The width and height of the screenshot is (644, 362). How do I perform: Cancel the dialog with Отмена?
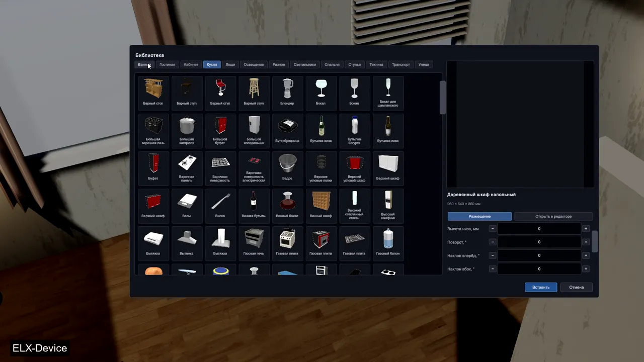(x=577, y=287)
